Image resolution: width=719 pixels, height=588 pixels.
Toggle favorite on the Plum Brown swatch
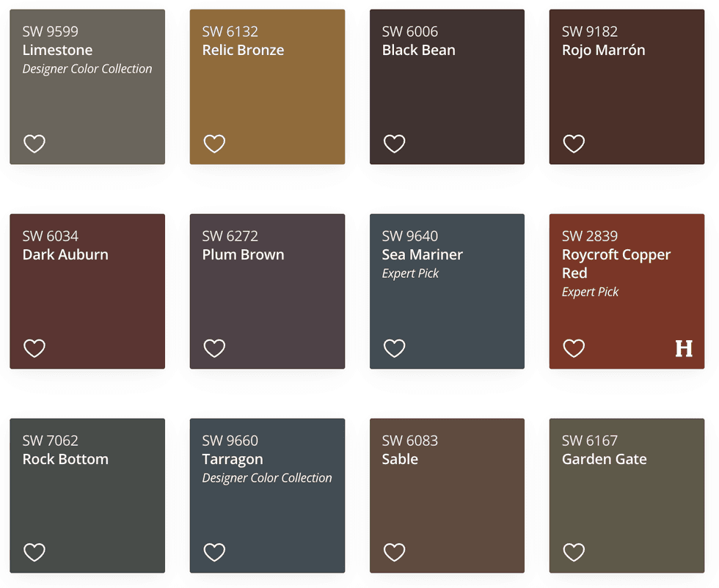tap(213, 348)
